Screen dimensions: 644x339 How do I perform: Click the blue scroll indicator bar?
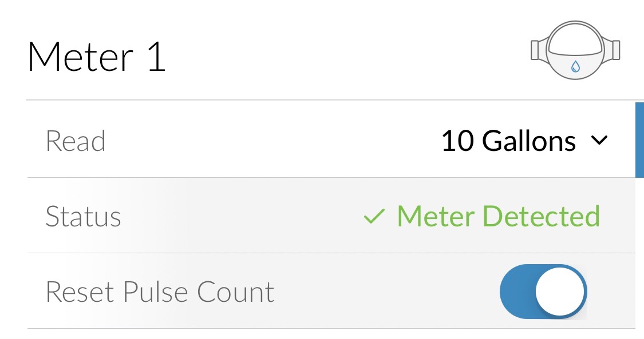point(639,140)
